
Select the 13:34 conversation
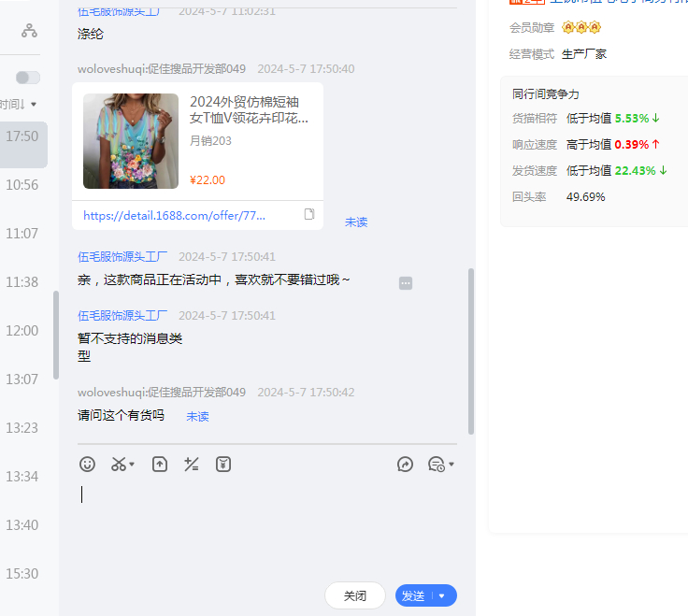click(x=21, y=477)
